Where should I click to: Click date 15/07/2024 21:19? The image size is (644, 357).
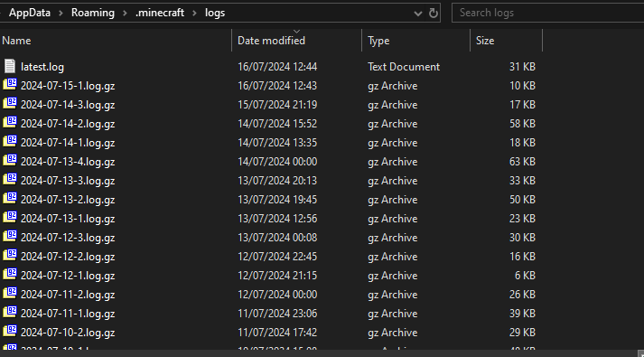277,105
